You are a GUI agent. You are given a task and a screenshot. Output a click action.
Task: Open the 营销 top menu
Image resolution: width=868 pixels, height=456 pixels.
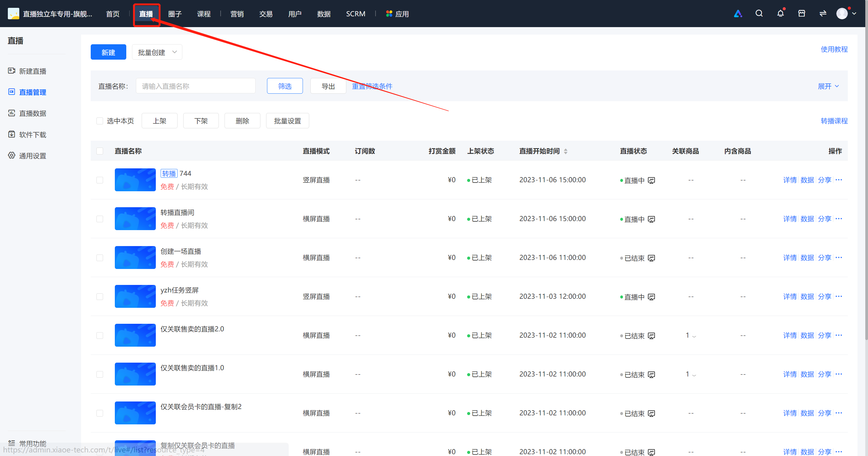237,14
